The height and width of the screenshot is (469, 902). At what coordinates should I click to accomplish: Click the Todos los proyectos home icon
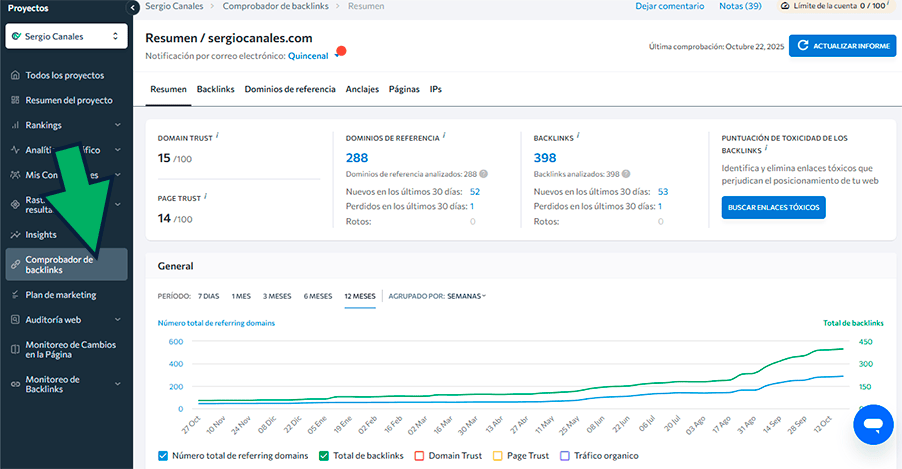pos(15,76)
